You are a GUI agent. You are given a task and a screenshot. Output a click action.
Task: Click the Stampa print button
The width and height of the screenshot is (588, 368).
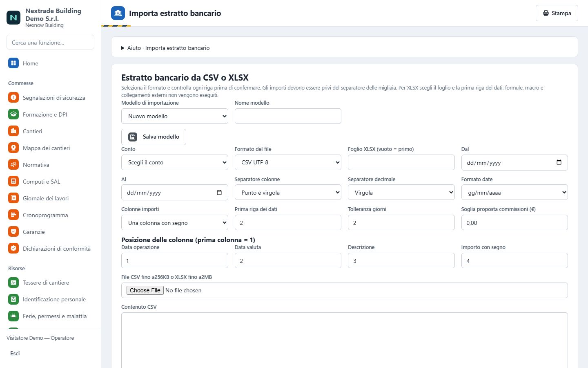[x=557, y=13]
